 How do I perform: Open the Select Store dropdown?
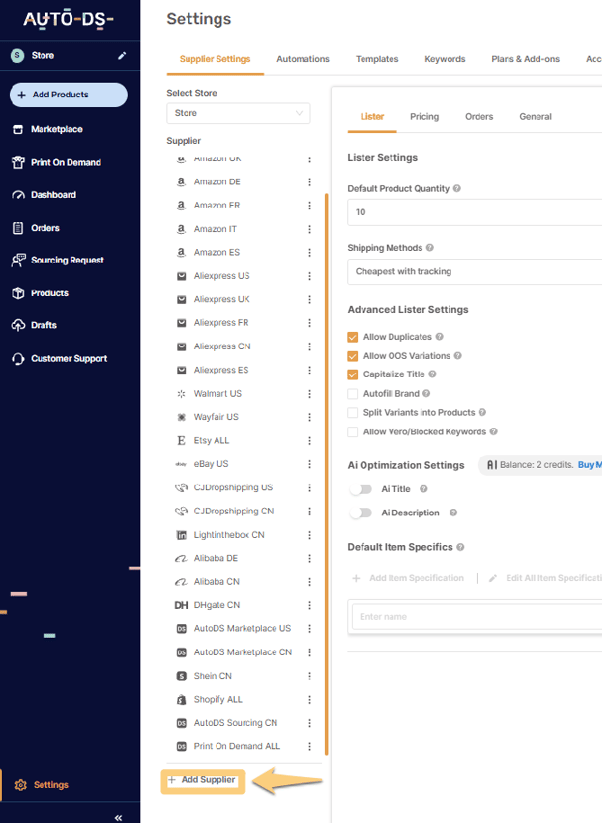click(x=238, y=113)
